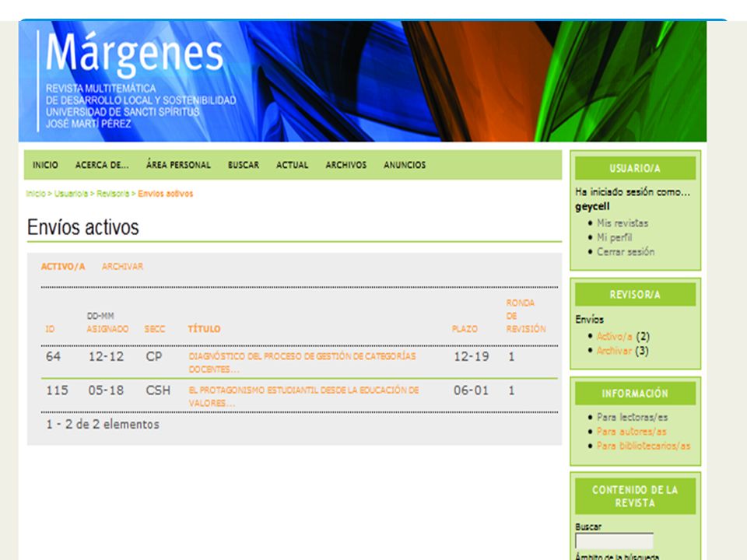Open the INICIO menu item
Screen dimensions: 747x560
[x=45, y=165]
